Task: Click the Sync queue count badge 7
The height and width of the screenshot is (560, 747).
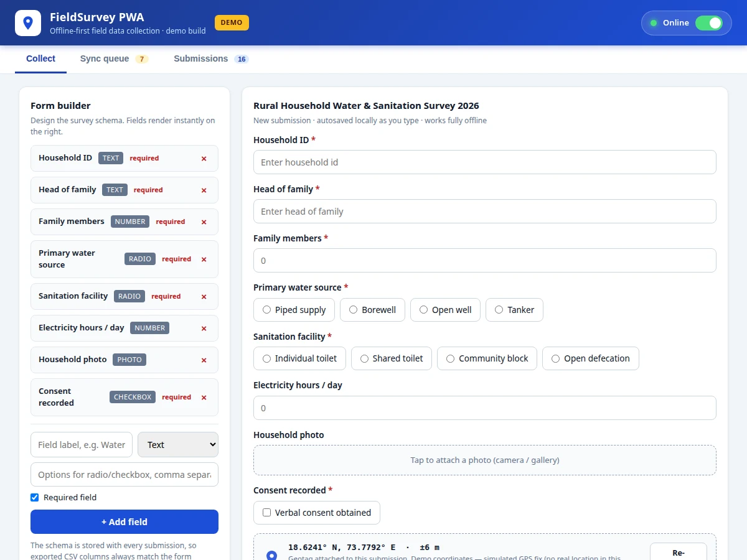Action: point(142,59)
